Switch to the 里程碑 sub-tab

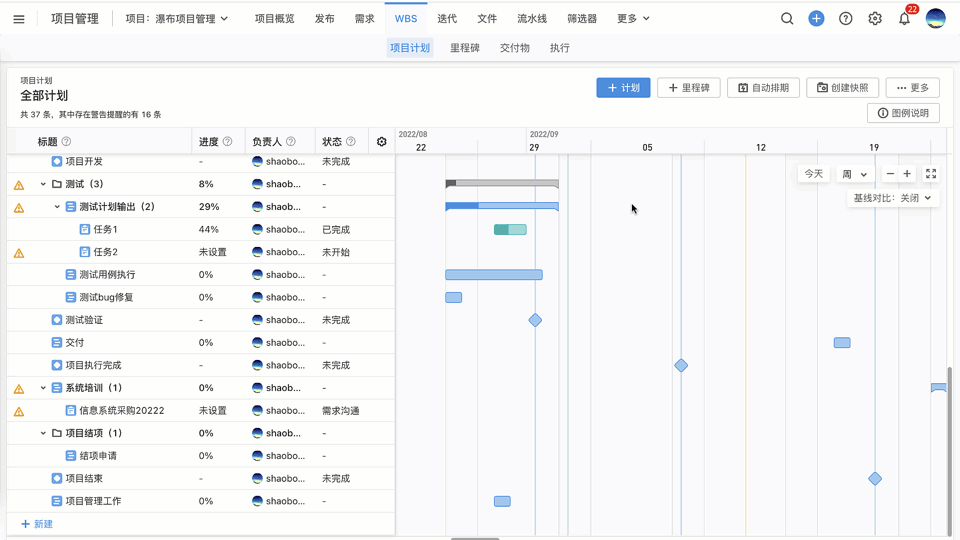tap(465, 48)
